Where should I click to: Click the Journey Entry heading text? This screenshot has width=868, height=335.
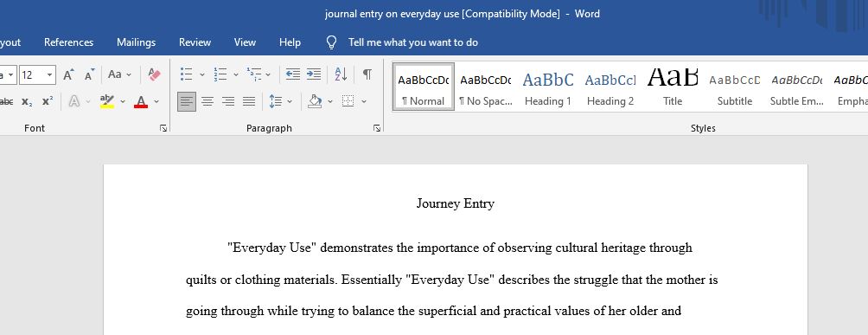click(455, 203)
